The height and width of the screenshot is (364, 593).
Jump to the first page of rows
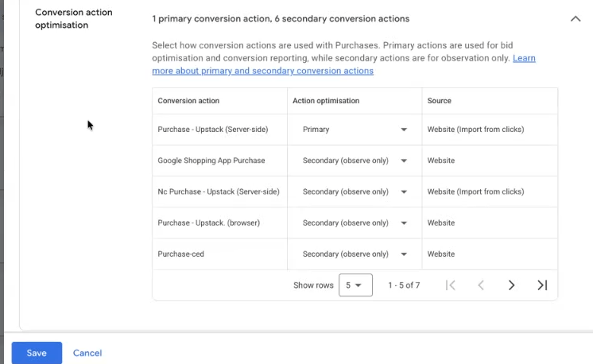pos(450,285)
